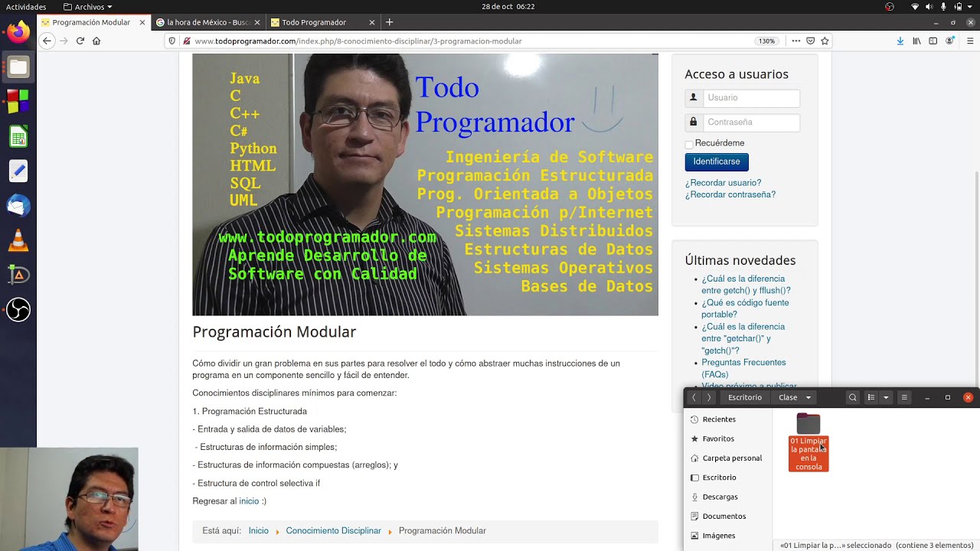Reset the 130% zoom indicator
This screenshot has width=980, height=551.
click(x=766, y=41)
